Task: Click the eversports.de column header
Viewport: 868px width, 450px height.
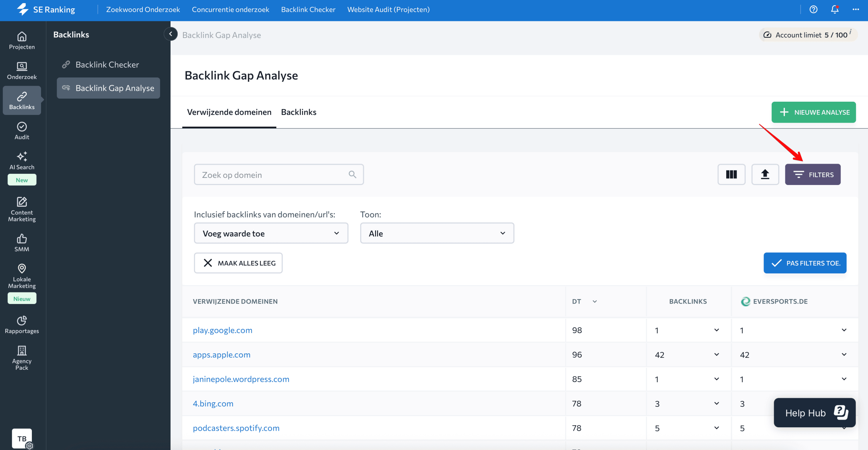Action: click(x=774, y=301)
